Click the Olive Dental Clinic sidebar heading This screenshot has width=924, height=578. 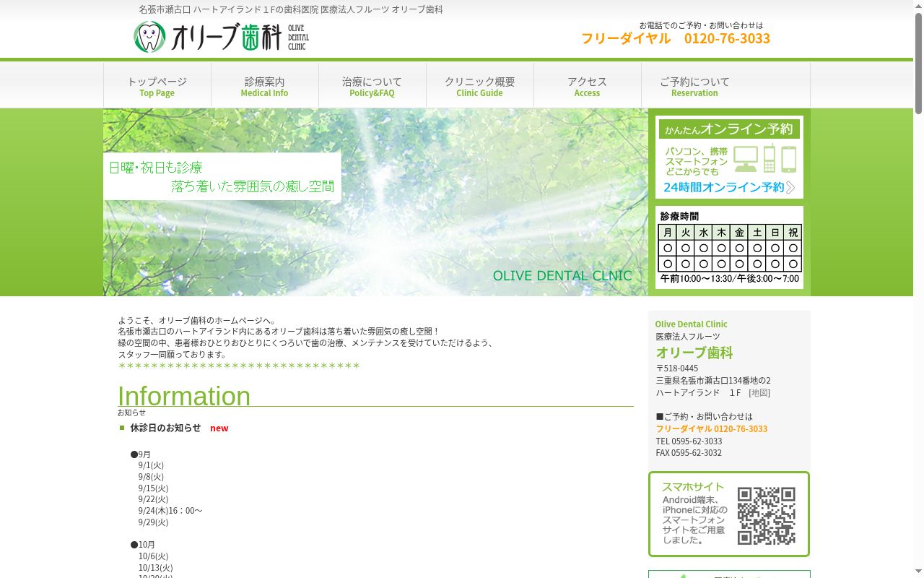[x=692, y=324]
